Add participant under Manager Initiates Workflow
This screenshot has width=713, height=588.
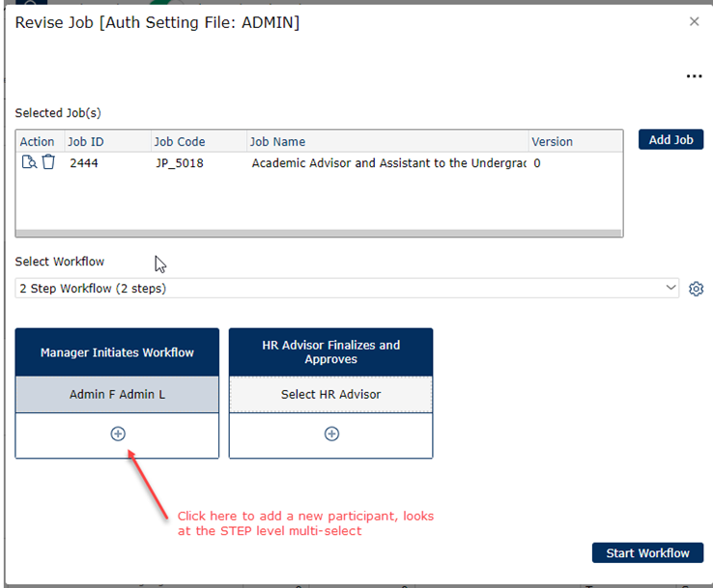(118, 434)
